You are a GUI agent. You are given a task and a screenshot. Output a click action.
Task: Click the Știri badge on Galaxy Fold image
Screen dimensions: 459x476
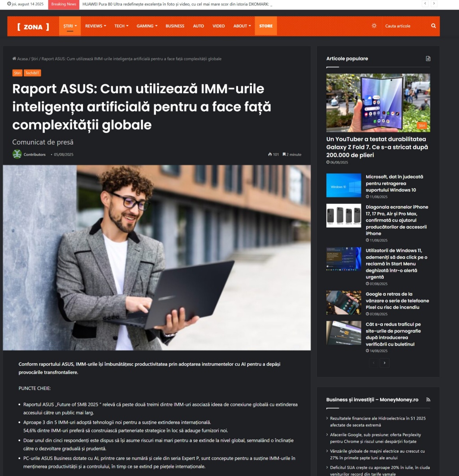point(422,125)
